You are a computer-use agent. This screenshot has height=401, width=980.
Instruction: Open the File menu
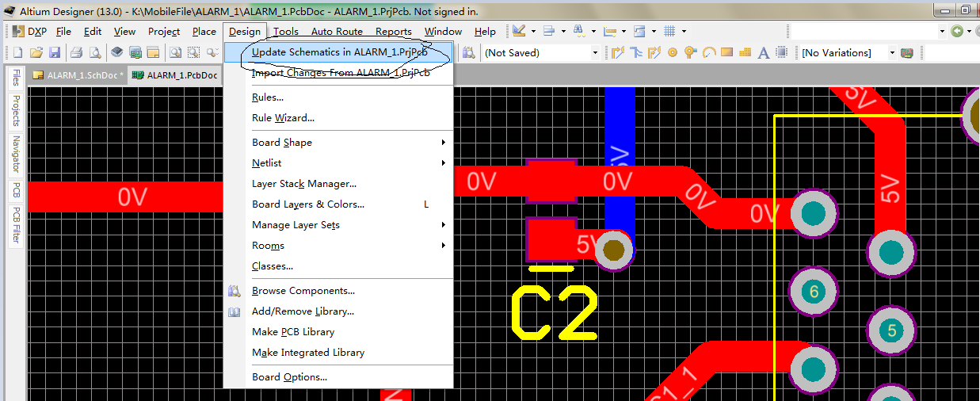63,32
